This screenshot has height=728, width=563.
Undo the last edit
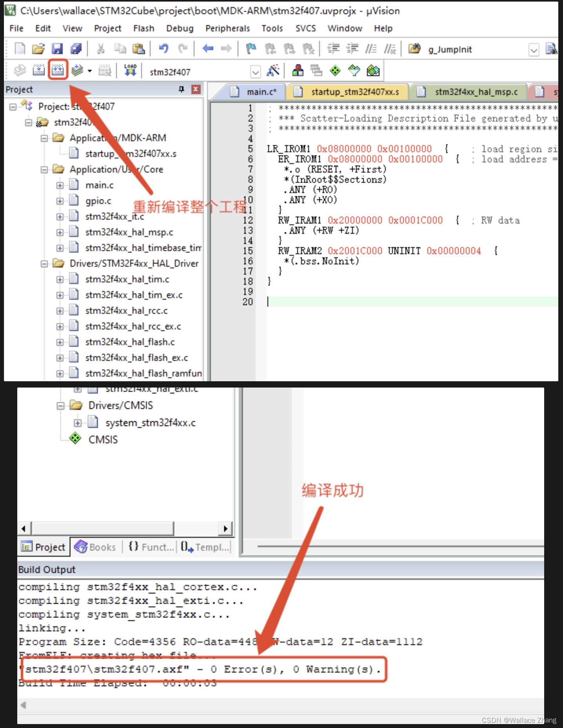click(163, 49)
